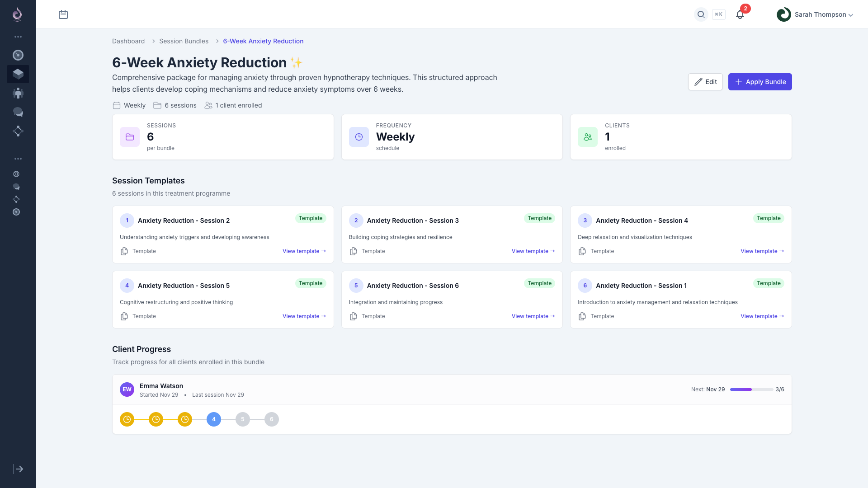This screenshot has width=868, height=488.
Task: Select step 4 in Emma's session timeline
Action: (x=214, y=419)
